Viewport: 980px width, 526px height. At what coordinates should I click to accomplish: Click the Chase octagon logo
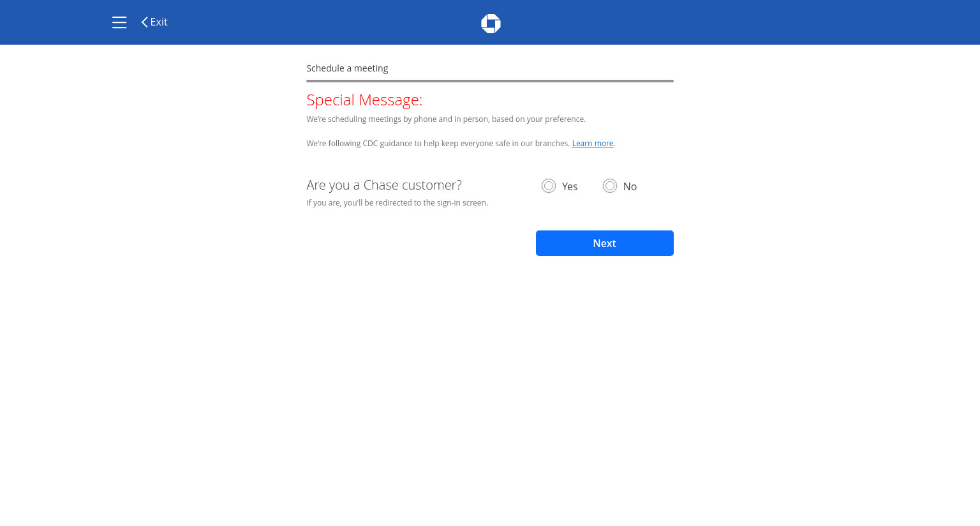(491, 24)
